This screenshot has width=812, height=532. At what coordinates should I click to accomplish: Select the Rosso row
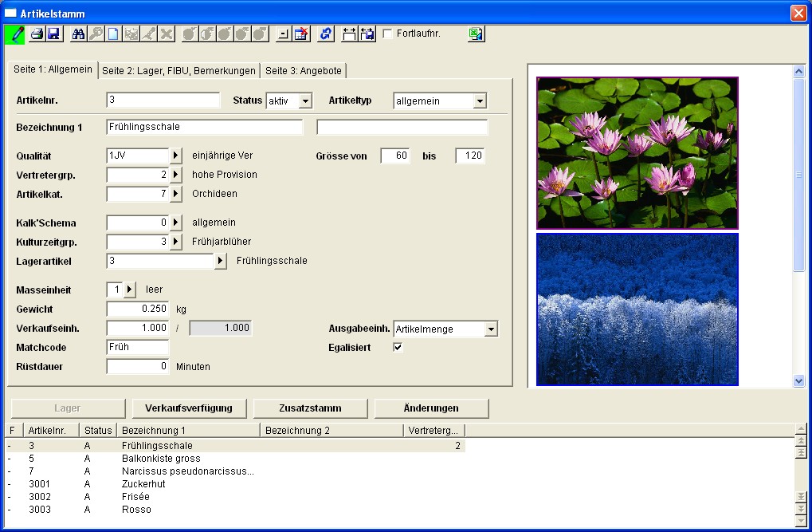point(236,510)
